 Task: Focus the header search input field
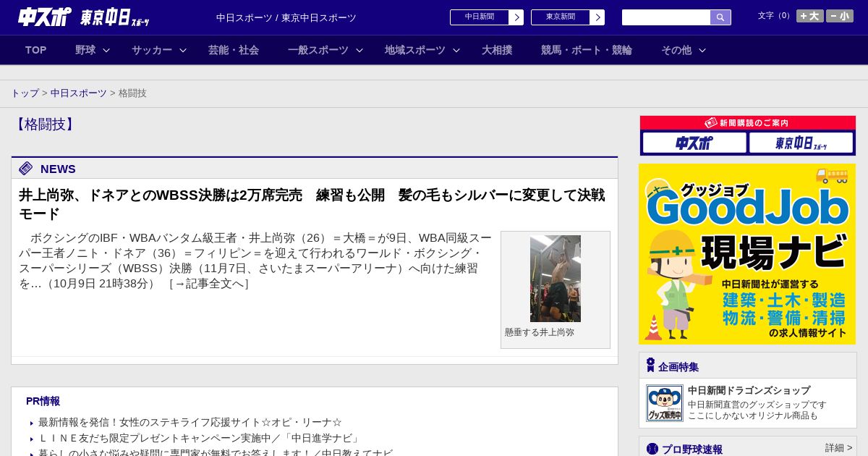point(666,17)
